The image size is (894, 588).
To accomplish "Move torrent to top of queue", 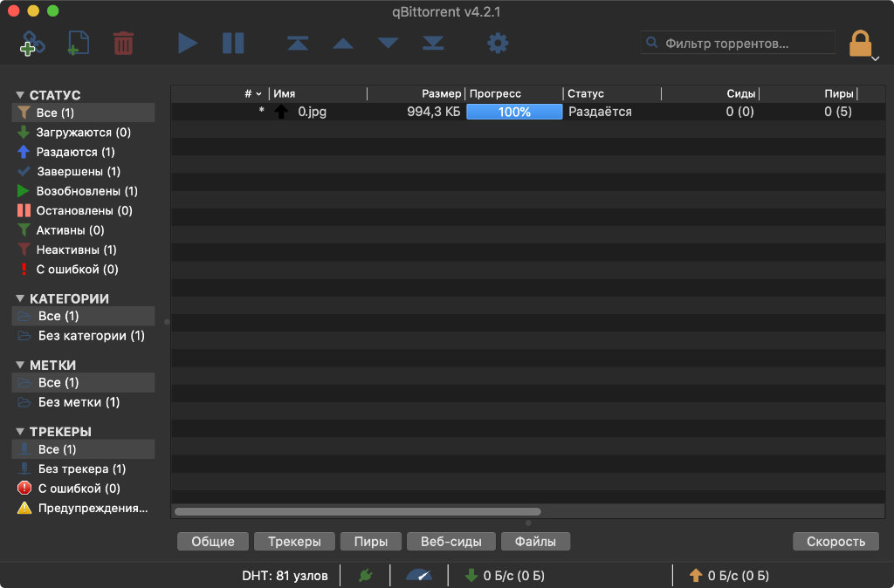I will pyautogui.click(x=298, y=43).
